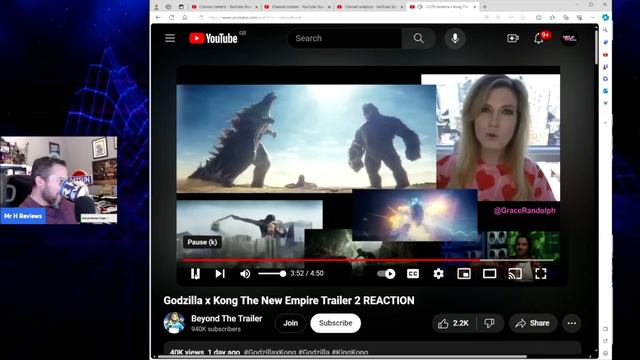The height and width of the screenshot is (360, 640).
Task: Go to YouTube home via the logo
Action: pos(213,38)
